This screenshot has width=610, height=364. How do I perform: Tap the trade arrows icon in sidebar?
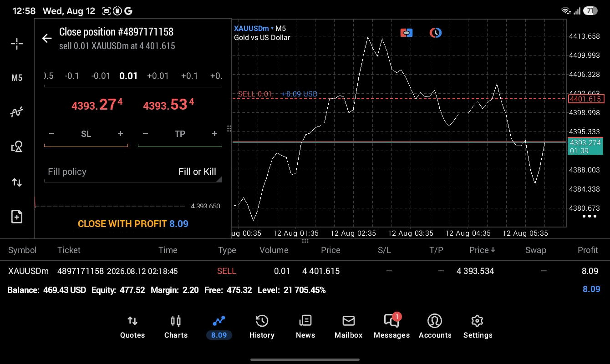pos(17,182)
